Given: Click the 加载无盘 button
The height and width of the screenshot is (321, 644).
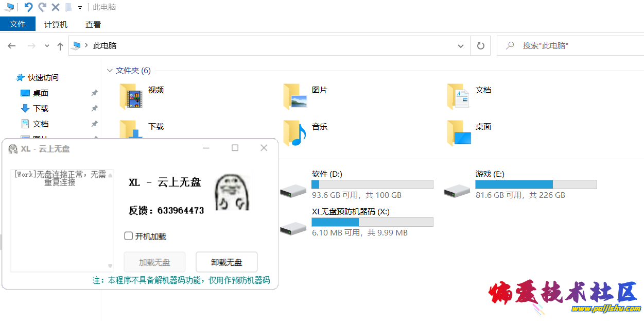Looking at the screenshot, I should pyautogui.click(x=154, y=262).
